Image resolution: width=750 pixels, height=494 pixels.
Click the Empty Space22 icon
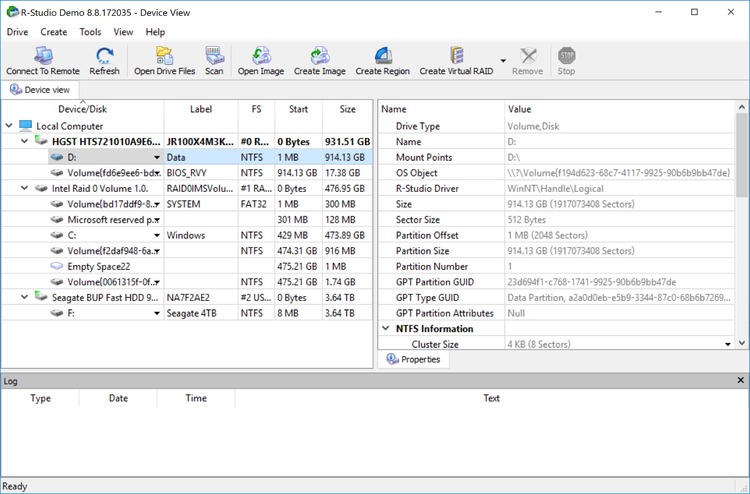click(x=57, y=266)
